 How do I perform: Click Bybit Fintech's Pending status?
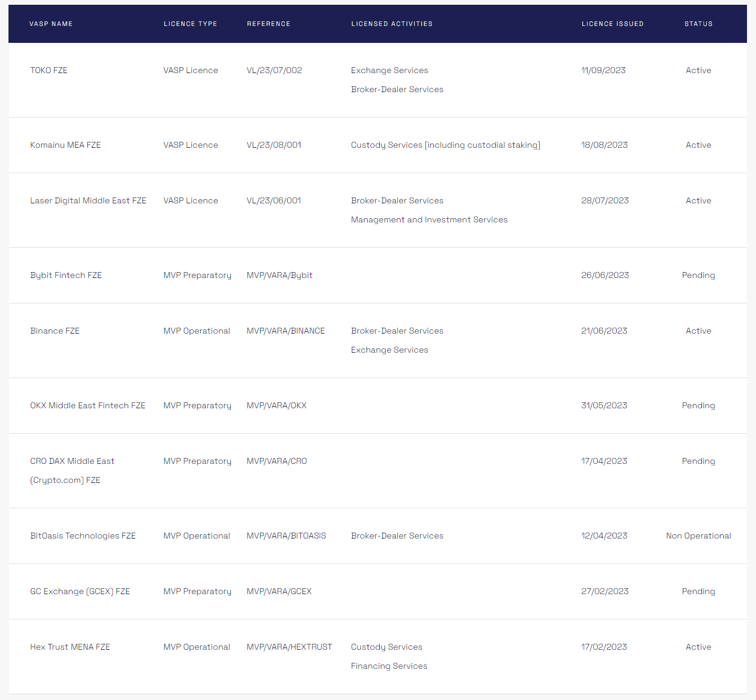[698, 275]
